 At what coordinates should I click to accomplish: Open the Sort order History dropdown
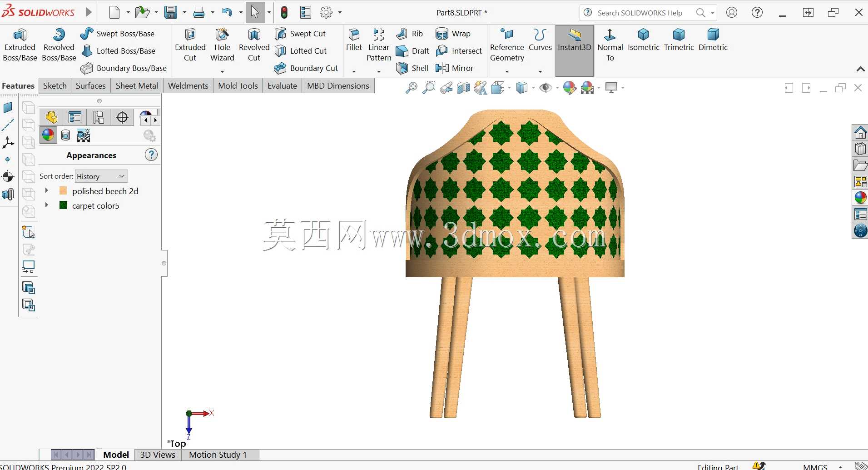(101, 176)
